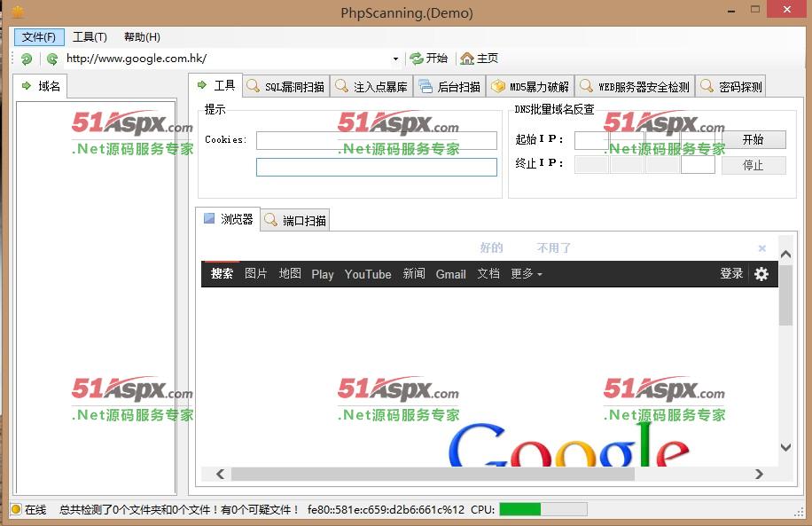Go to 主页 home page
Image resolution: width=812 pixels, height=526 pixels.
click(x=479, y=58)
